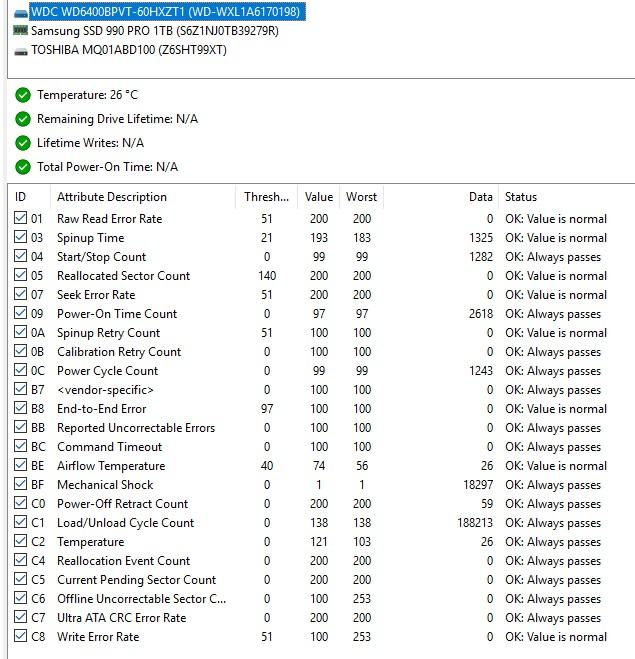Sort by the Status column header
The height and width of the screenshot is (659, 635).
(566, 197)
